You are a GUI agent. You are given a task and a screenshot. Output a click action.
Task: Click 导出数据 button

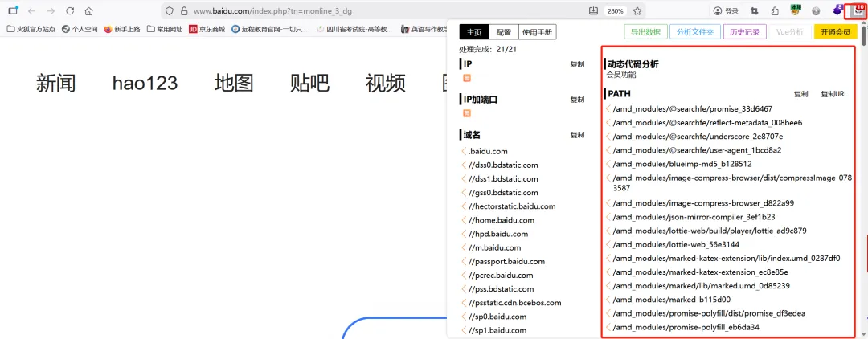(645, 32)
